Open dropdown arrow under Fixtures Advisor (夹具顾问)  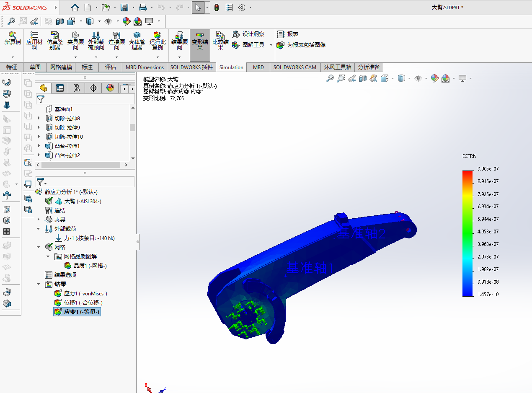[x=75, y=57]
